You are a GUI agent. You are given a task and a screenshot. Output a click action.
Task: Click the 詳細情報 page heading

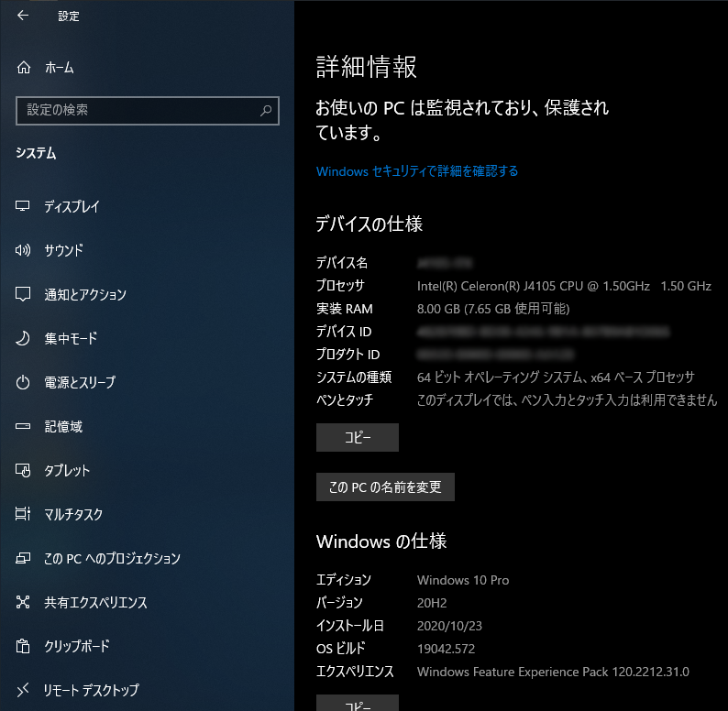tap(367, 67)
